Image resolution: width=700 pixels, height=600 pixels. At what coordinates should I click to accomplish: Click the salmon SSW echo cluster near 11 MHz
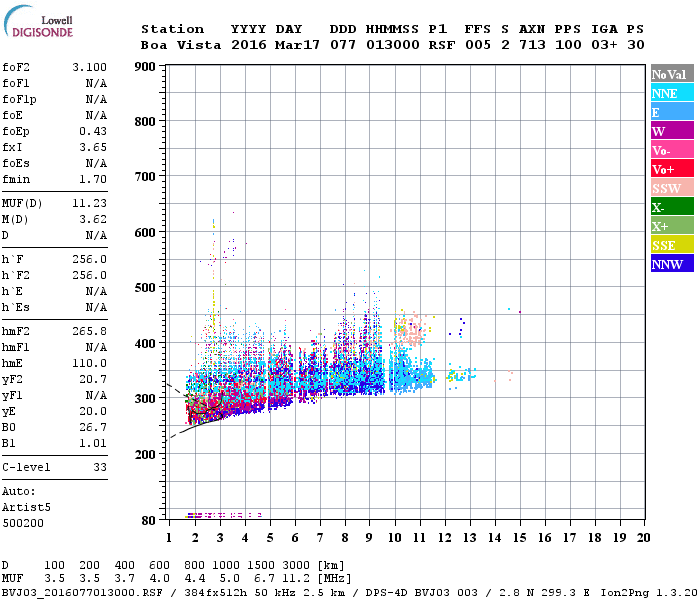click(x=410, y=330)
